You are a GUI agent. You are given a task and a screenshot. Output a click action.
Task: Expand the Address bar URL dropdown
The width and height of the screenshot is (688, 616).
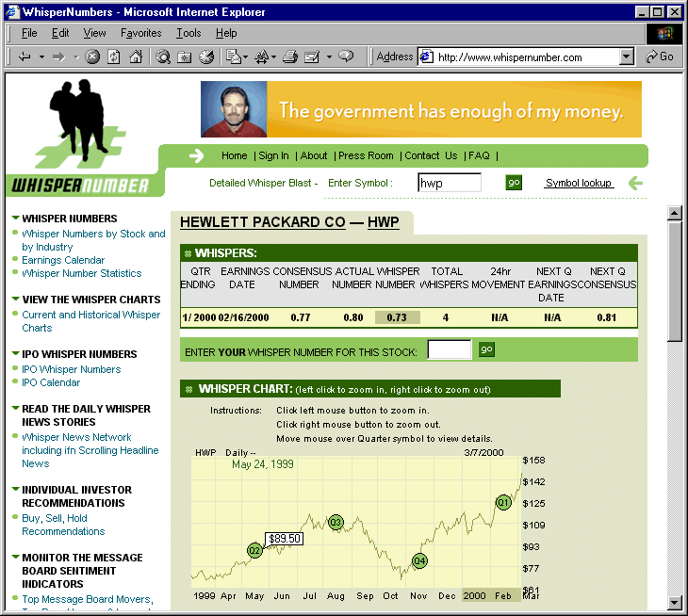click(627, 57)
